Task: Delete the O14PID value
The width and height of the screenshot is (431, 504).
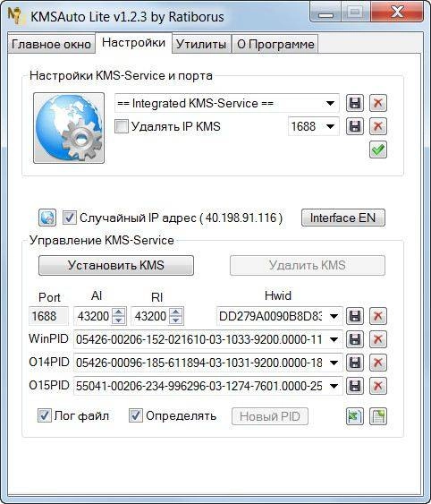Action: 377,363
